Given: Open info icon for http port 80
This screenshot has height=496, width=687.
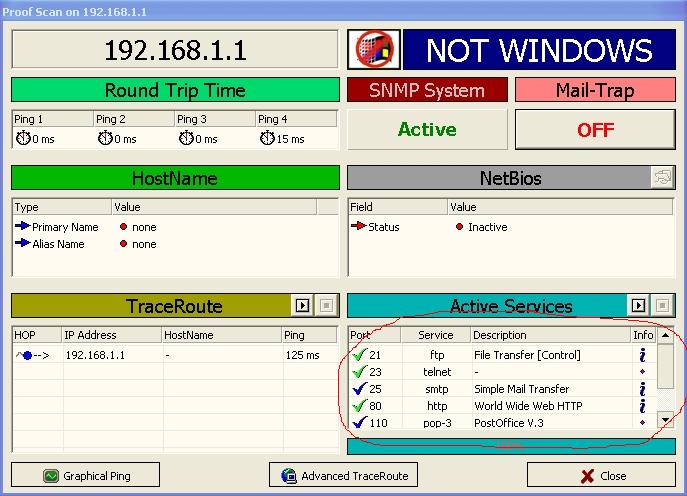Looking at the screenshot, I should coord(642,406).
